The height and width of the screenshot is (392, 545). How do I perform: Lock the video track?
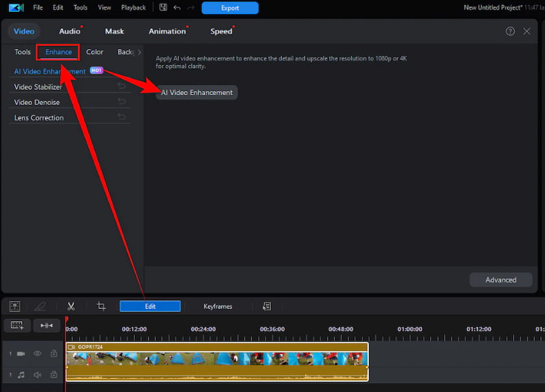click(52, 353)
